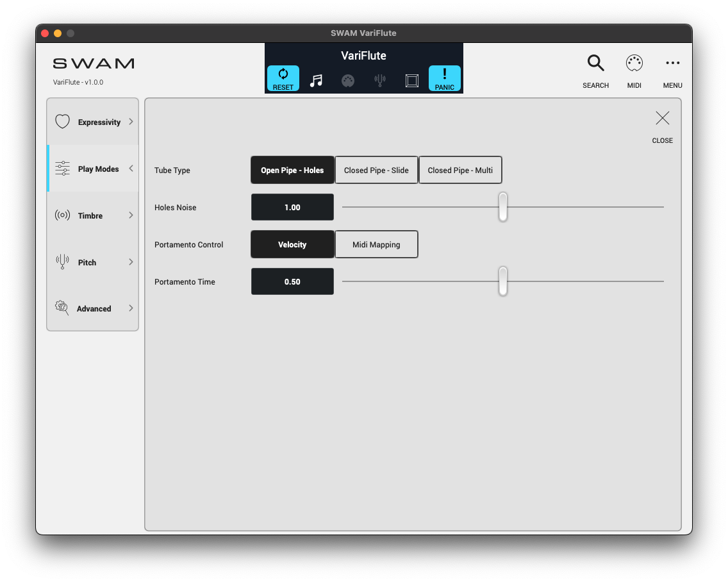Expand the Advanced section chevron
The height and width of the screenshot is (582, 728).
click(x=131, y=308)
